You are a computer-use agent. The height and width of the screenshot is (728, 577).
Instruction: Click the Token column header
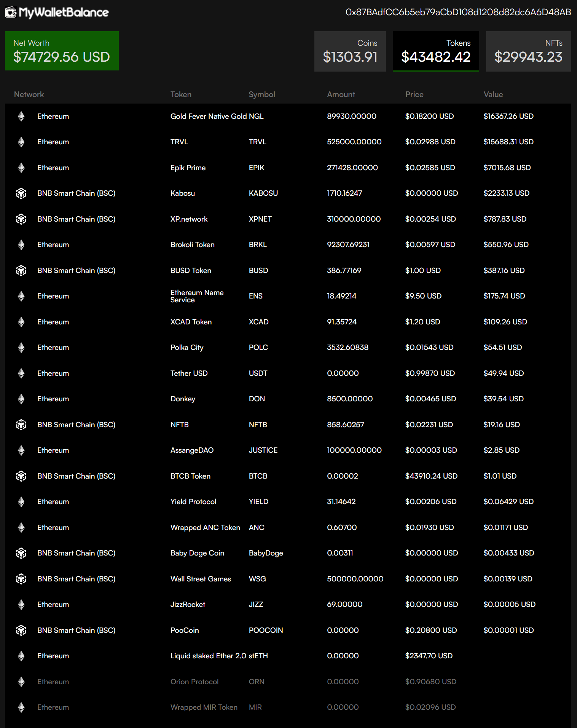coord(181,94)
